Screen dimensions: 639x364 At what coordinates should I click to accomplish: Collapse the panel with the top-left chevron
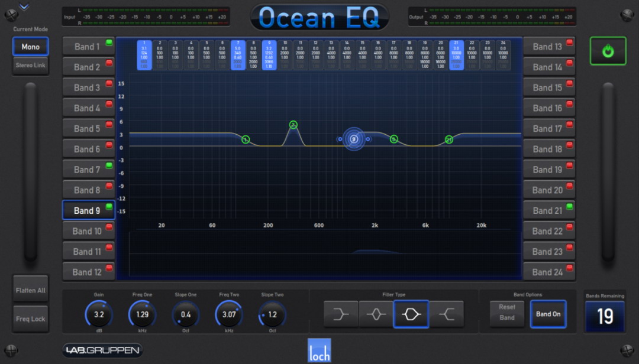pos(24,7)
